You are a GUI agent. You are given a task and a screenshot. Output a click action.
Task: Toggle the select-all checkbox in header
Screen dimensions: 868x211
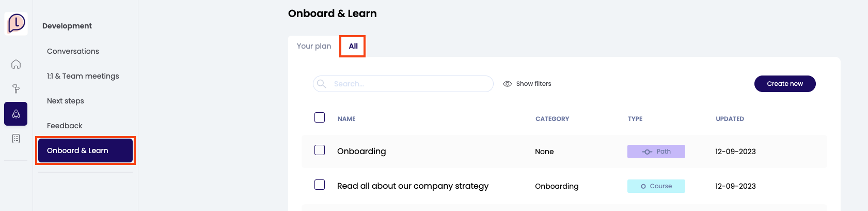click(x=320, y=117)
